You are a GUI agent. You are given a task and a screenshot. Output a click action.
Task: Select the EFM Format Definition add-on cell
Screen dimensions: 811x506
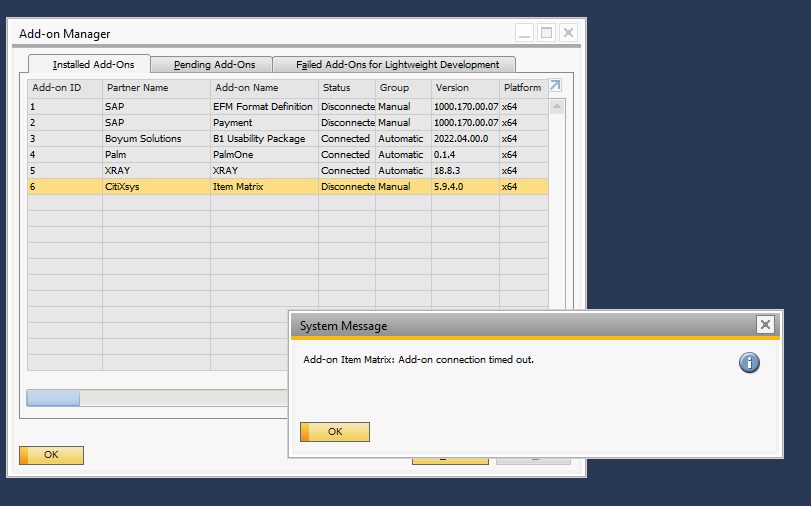264,107
